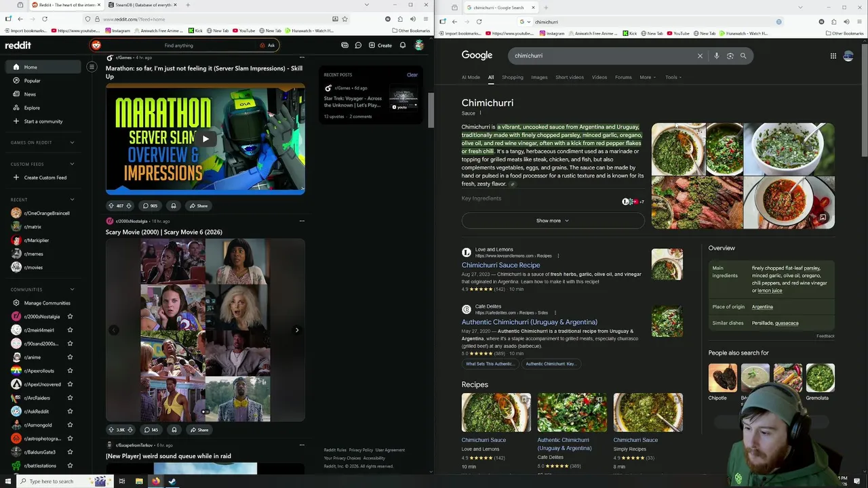This screenshot has width=868, height=488.
Task: Collapse the Reddit sidebar with hamburger button
Action: (x=92, y=66)
